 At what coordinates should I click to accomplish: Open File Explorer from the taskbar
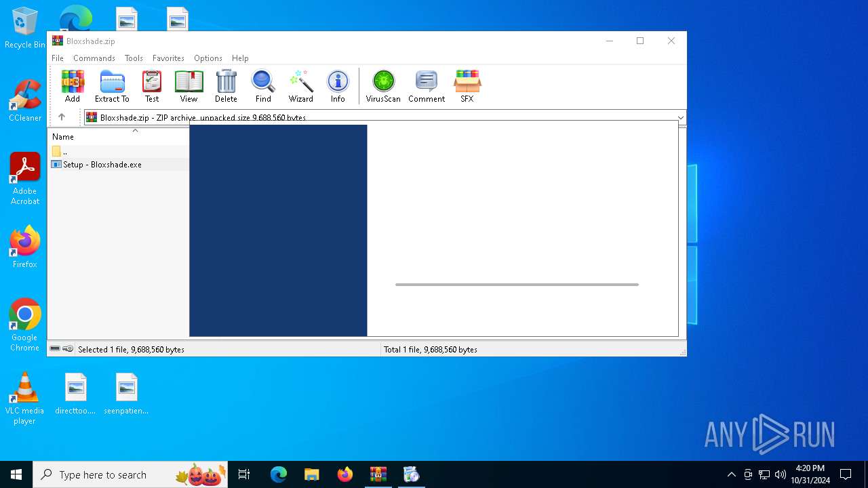point(311,474)
